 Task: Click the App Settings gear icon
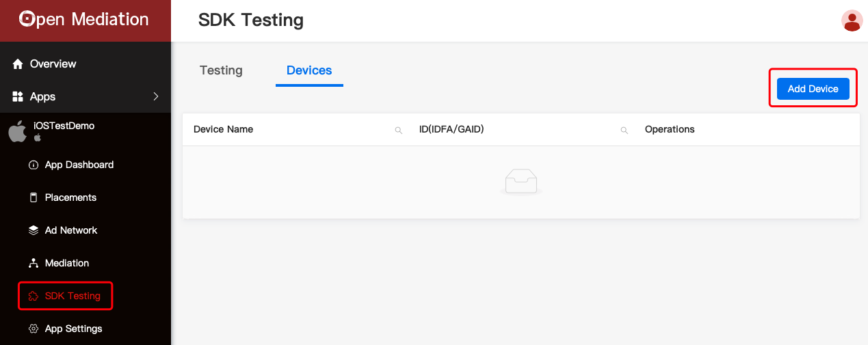(33, 329)
